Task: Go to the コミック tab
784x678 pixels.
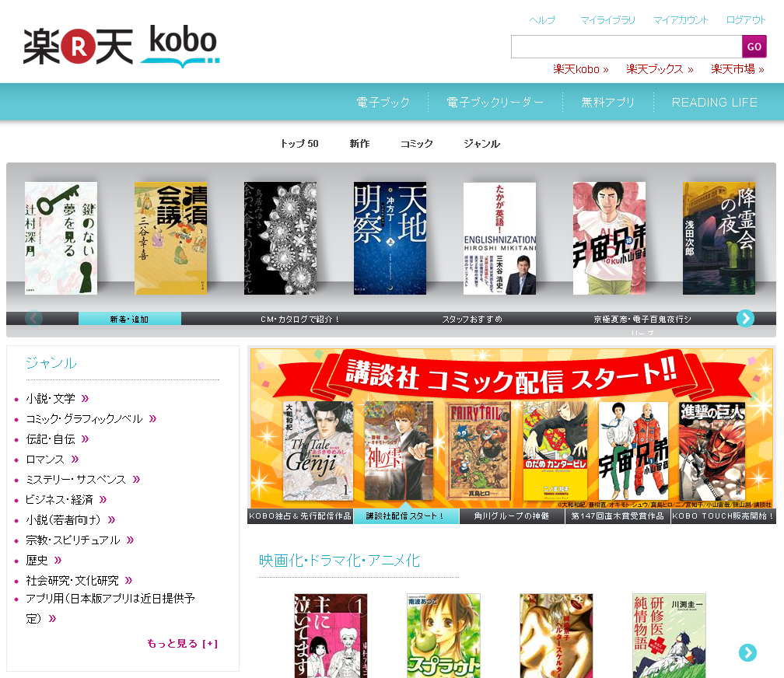Action: tap(417, 144)
